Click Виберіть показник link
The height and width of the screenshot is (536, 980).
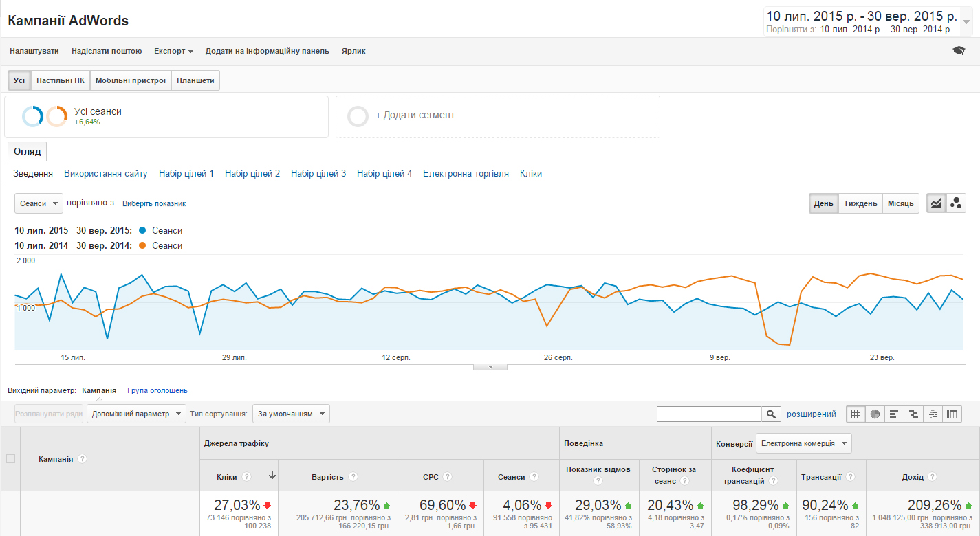(154, 204)
